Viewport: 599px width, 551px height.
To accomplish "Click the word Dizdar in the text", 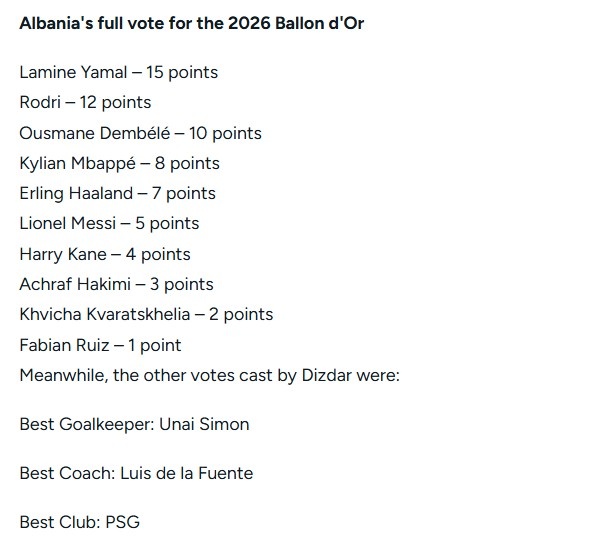I will click(327, 375).
